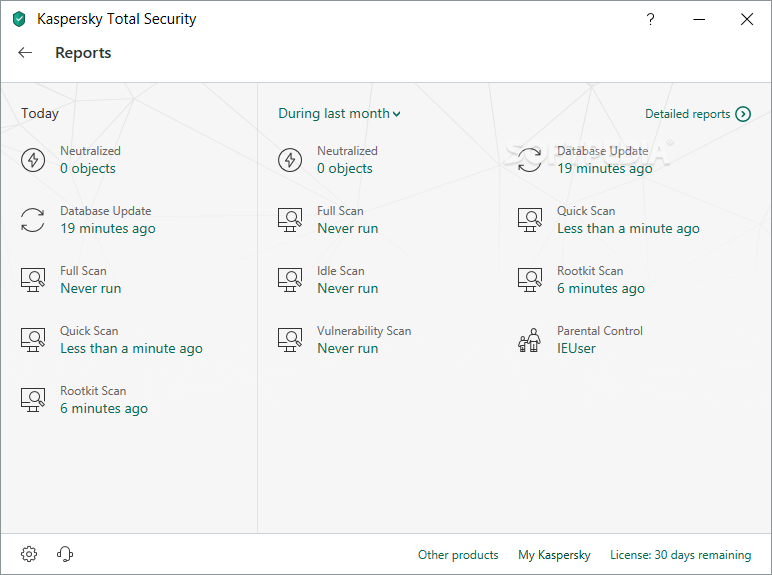Open last month's Full Scan Never run
Screen dimensions: 772x575
tap(348, 228)
